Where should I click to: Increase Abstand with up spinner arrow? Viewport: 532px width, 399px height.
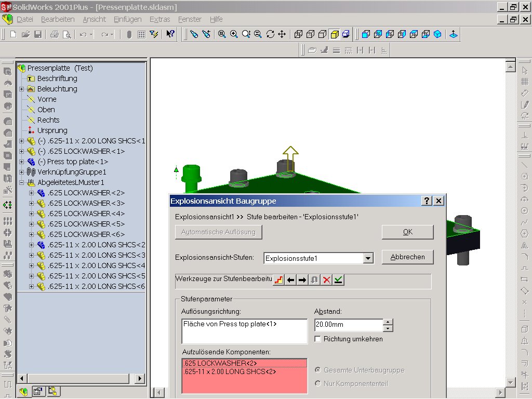(388, 322)
